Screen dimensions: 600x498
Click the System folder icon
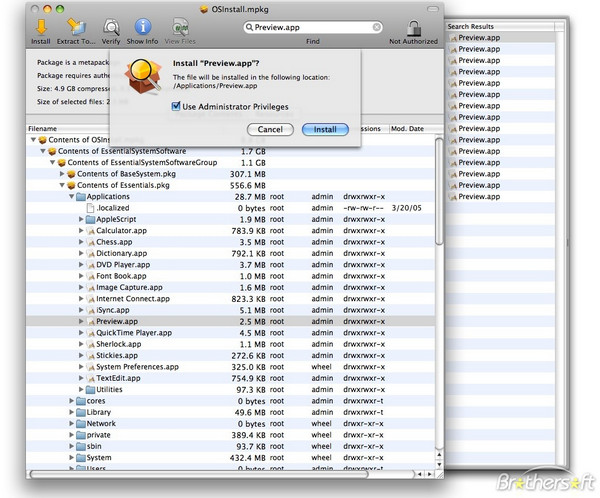point(81,458)
